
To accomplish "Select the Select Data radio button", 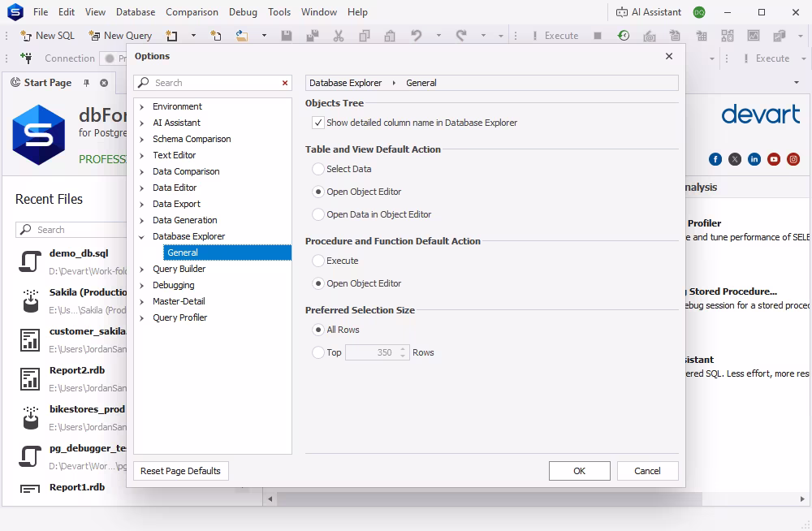I will pyautogui.click(x=318, y=169).
